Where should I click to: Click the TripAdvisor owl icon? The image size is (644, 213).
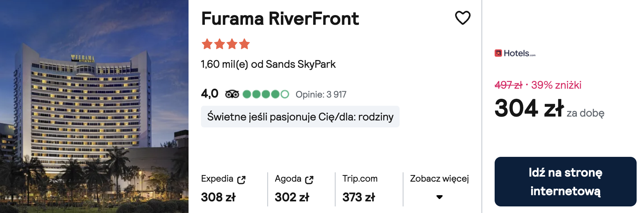(x=232, y=94)
